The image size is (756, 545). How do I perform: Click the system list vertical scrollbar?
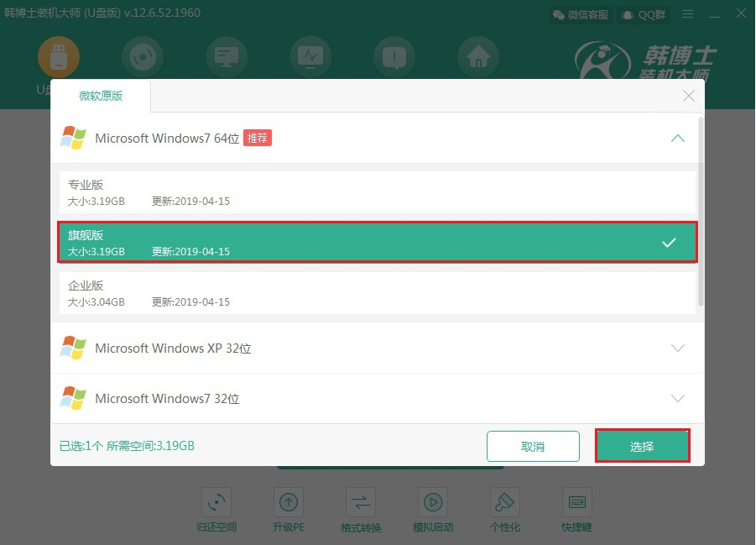click(x=701, y=210)
